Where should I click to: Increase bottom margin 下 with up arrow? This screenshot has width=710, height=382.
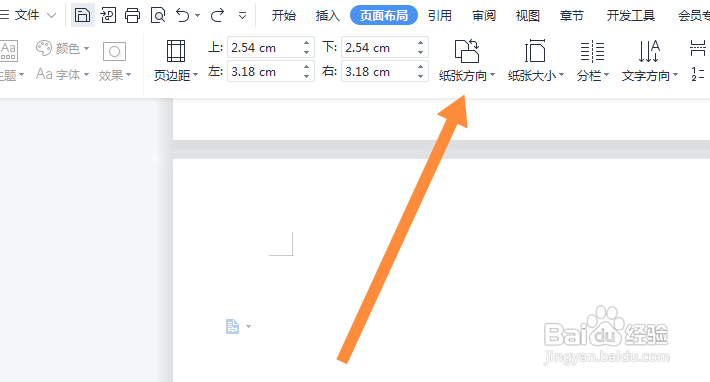point(421,43)
